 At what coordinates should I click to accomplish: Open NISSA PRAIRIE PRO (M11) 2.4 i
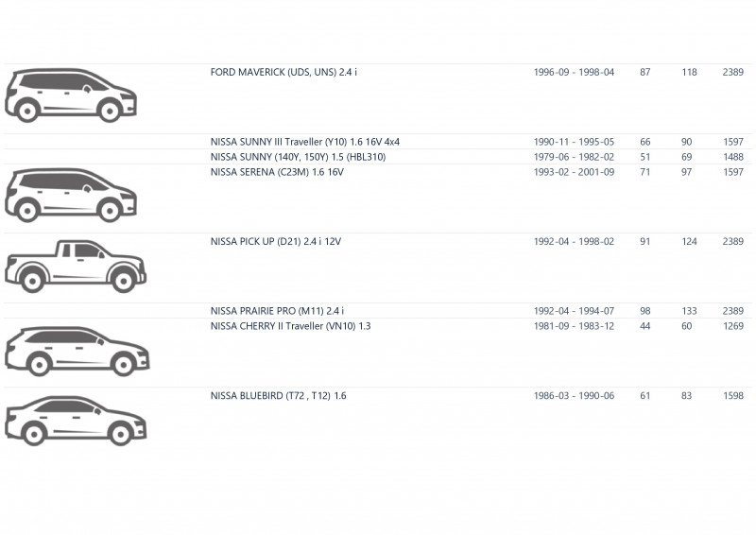pos(277,311)
